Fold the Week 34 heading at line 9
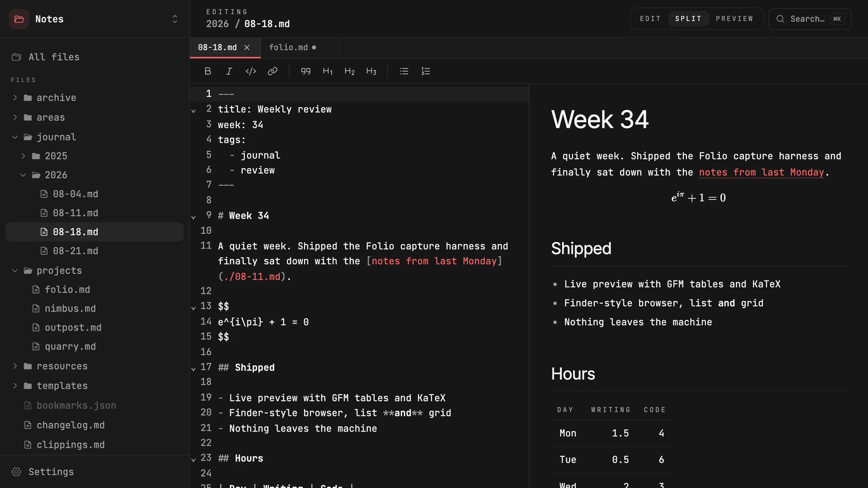868x488 pixels. point(194,217)
